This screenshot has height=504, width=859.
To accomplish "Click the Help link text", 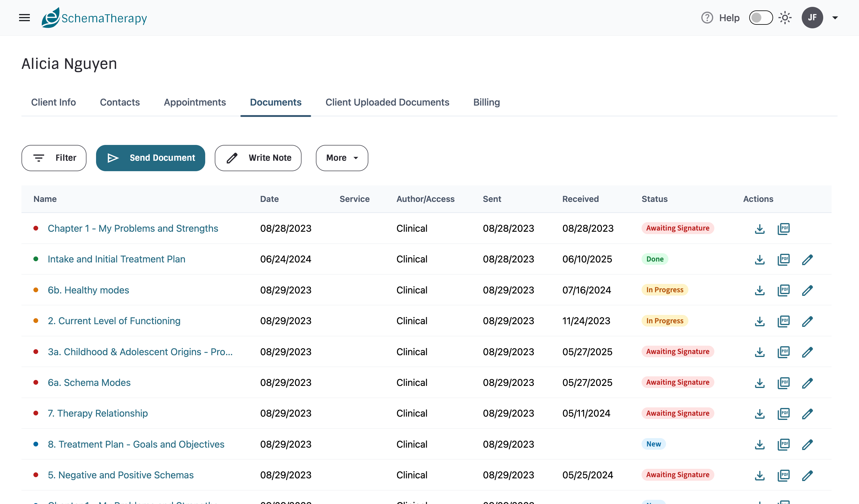I will 729,18.
